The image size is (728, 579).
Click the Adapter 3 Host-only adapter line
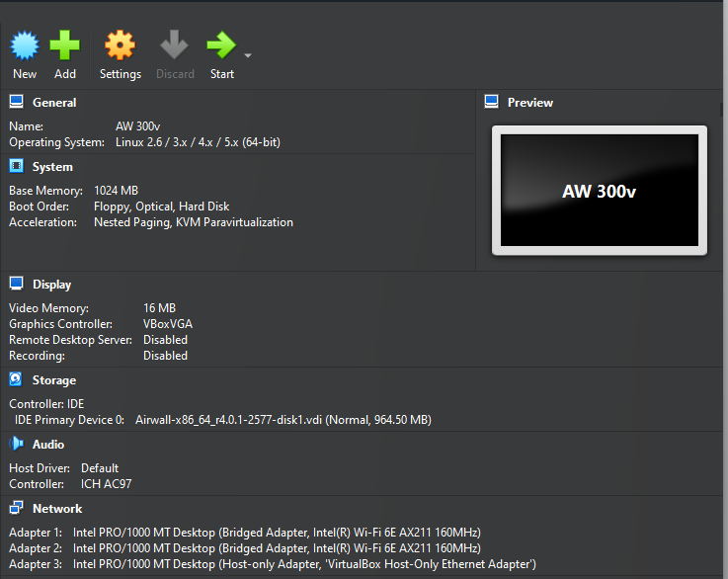point(273,564)
